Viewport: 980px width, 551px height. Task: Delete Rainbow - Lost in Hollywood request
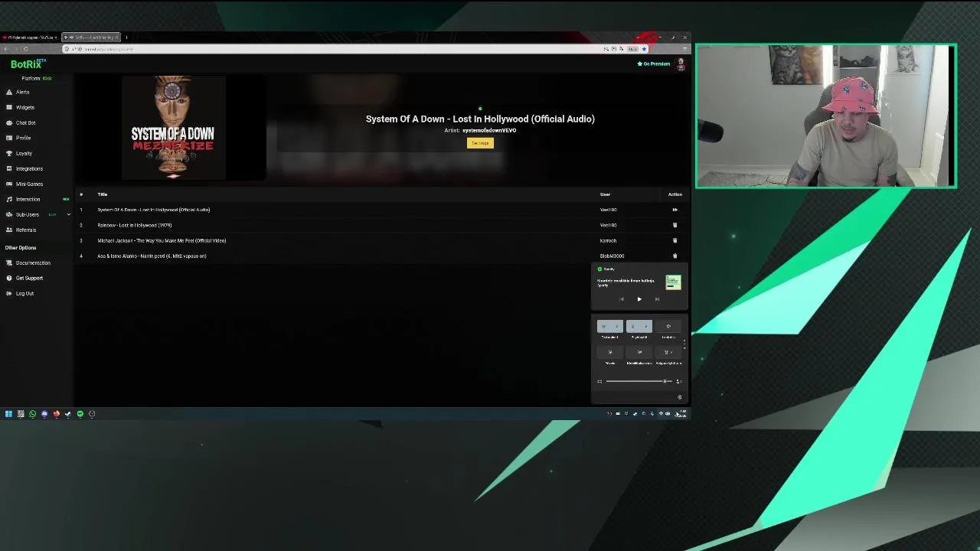point(675,225)
